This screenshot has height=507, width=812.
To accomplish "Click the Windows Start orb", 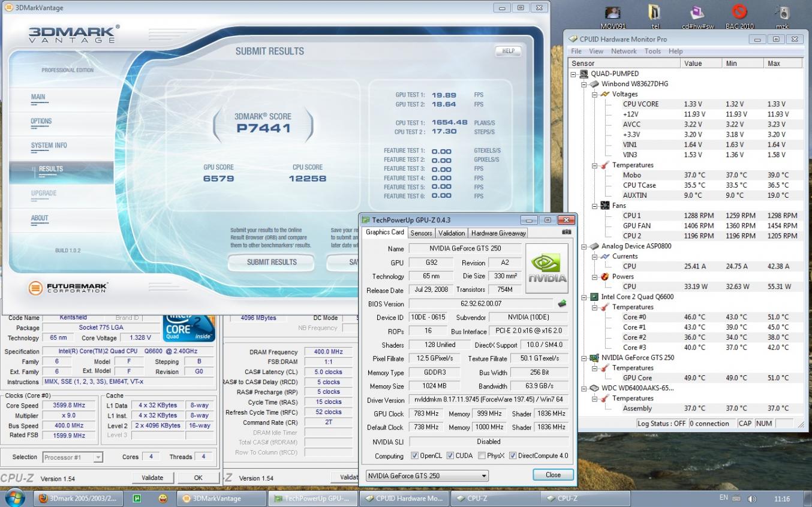I will [x=14, y=498].
